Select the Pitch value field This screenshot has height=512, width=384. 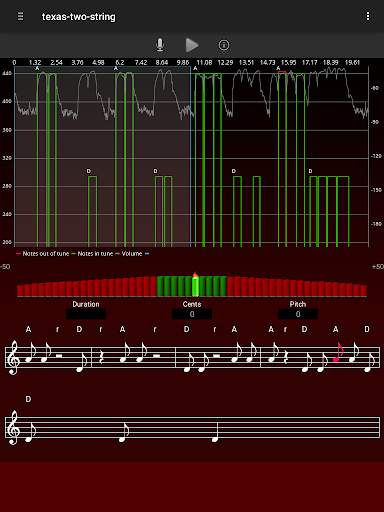coord(298,314)
